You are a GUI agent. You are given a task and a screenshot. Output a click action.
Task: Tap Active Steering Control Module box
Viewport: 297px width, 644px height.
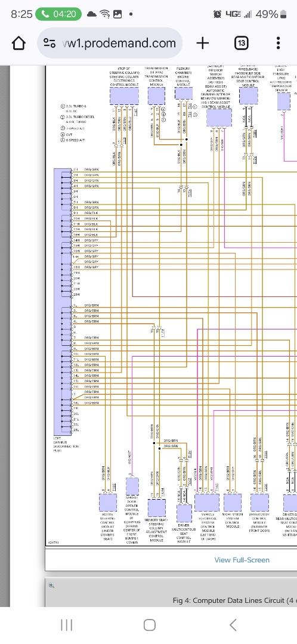pyautogui.click(x=107, y=502)
